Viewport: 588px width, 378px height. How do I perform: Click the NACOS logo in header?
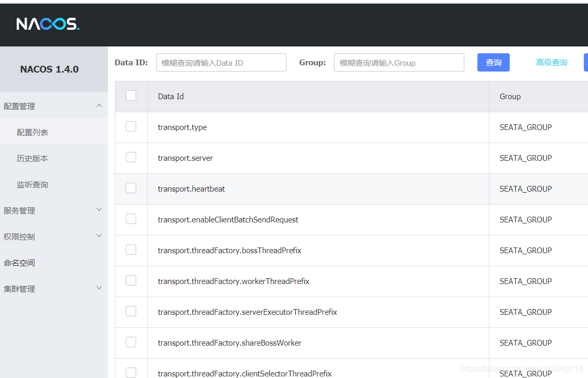47,24
